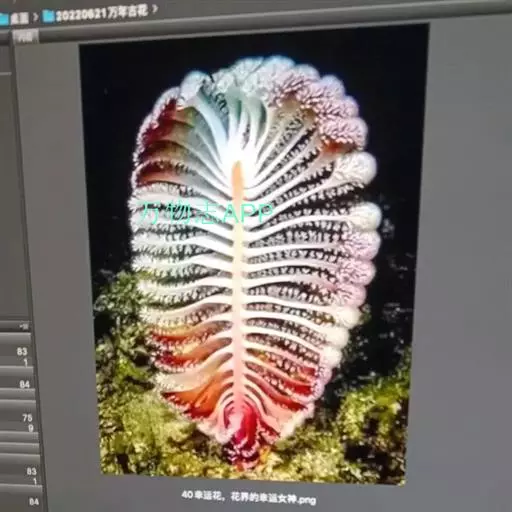Click the cyan desktop folder icon in breadcrumb
Image resolution: width=512 pixels, height=512 pixels.
point(4,19)
